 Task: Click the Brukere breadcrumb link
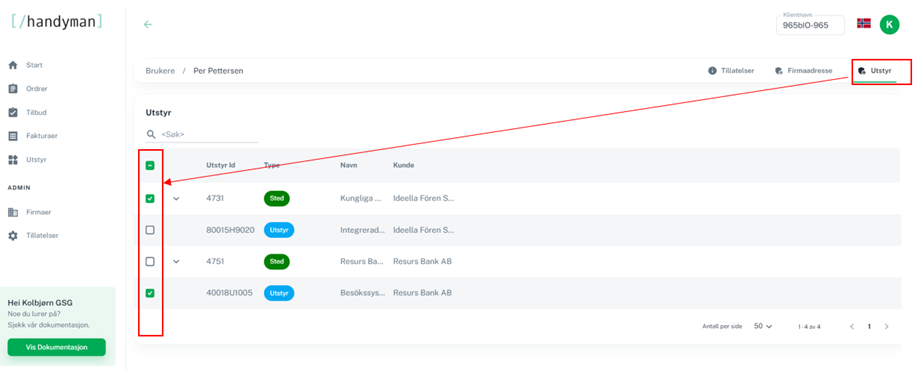coord(160,71)
